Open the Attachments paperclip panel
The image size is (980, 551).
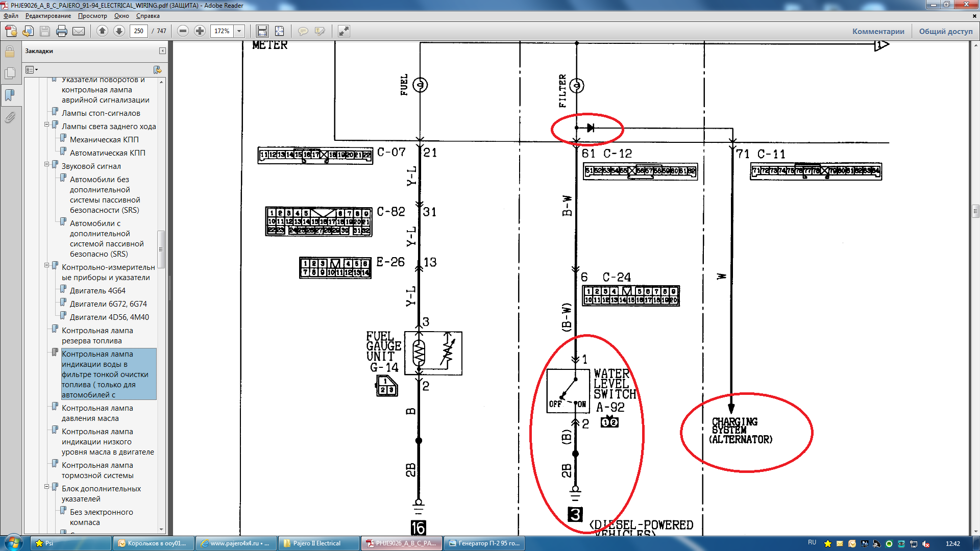point(10,118)
